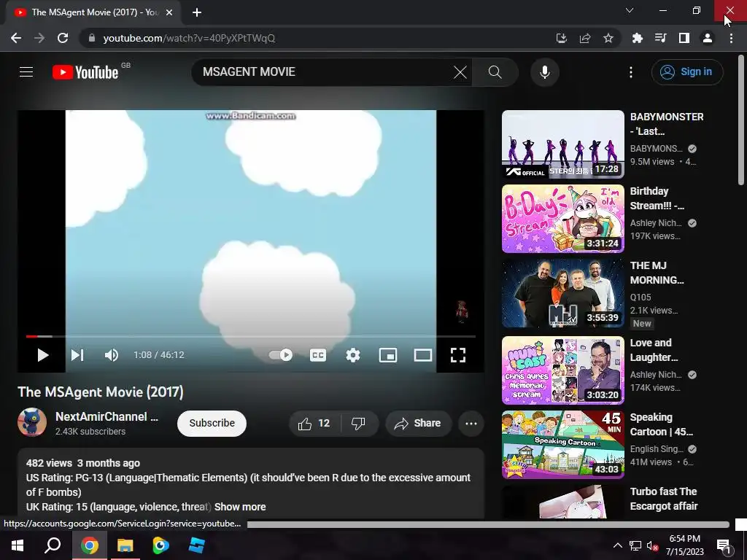Mute the video volume
Viewport: 747px width, 560px height.
point(112,355)
